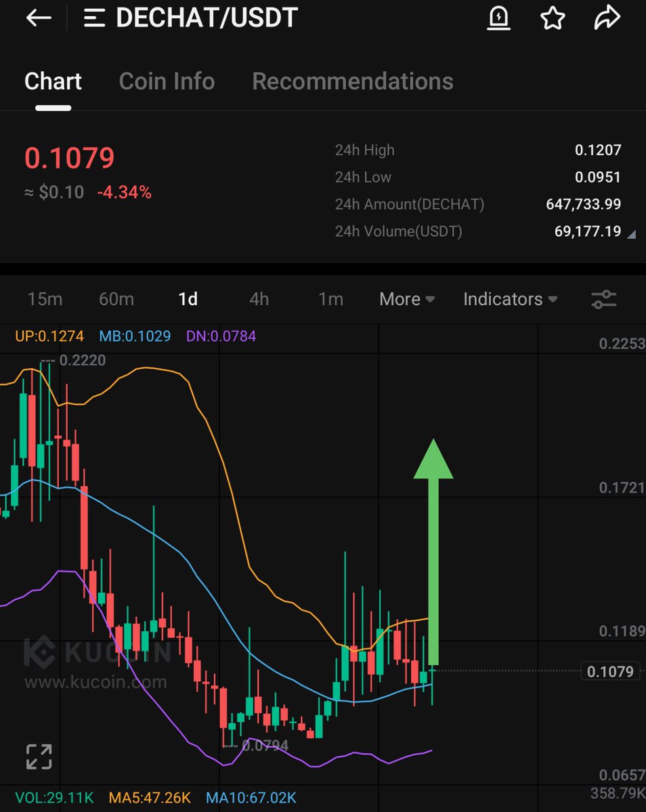Open the Coin Info tab
The height and width of the screenshot is (812, 646).
pyautogui.click(x=167, y=81)
